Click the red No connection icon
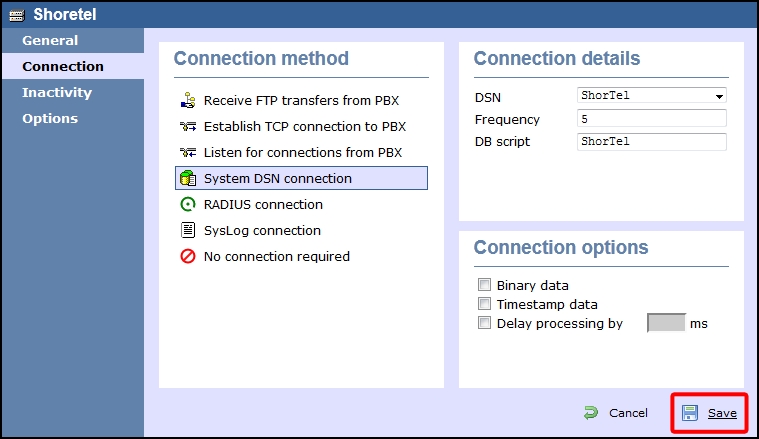This screenshot has width=759, height=439. (188, 256)
